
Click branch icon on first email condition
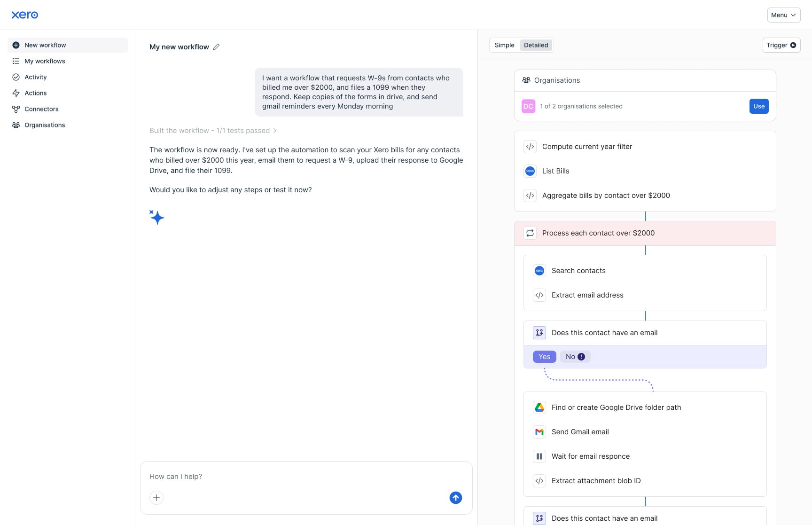point(539,333)
